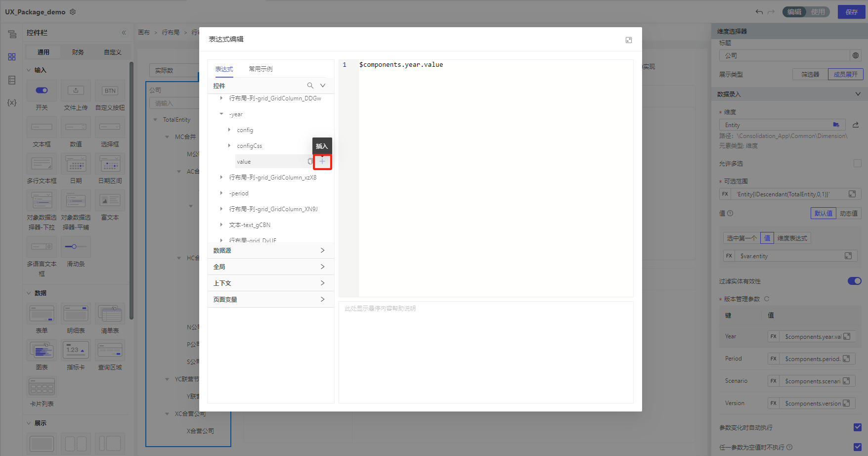Click the 成员展开 display type button
This screenshot has width=868, height=456.
click(845, 74)
